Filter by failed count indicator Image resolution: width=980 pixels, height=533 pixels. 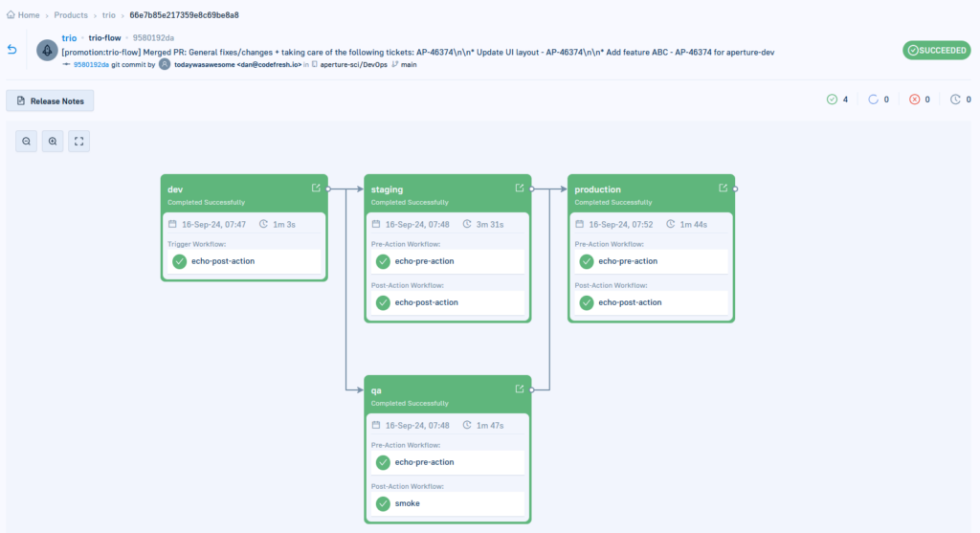tap(920, 100)
